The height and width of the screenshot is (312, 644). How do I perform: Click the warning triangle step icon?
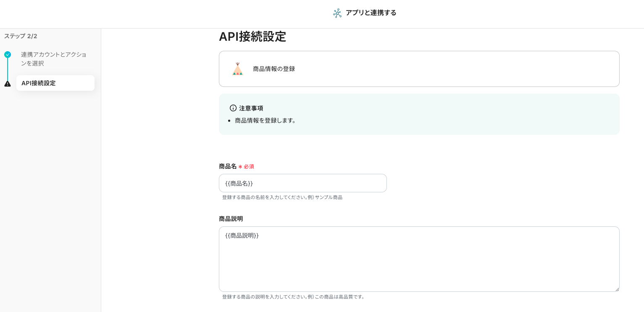tap(8, 84)
